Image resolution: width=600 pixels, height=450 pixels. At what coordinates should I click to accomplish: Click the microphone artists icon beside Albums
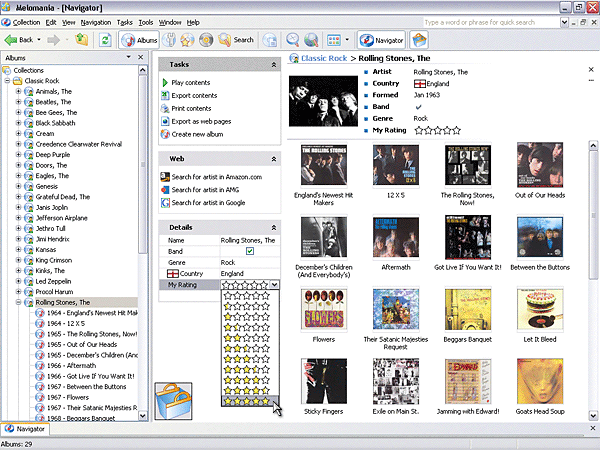pyautogui.click(x=169, y=40)
